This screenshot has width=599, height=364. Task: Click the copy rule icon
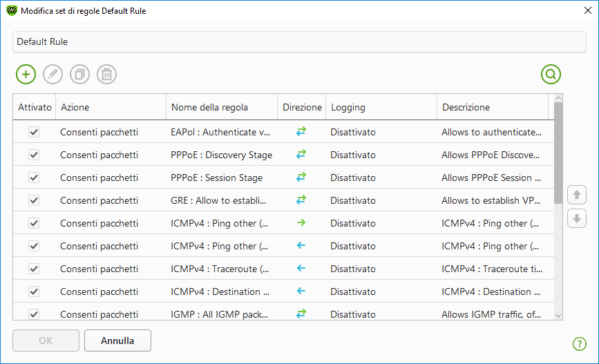point(79,75)
